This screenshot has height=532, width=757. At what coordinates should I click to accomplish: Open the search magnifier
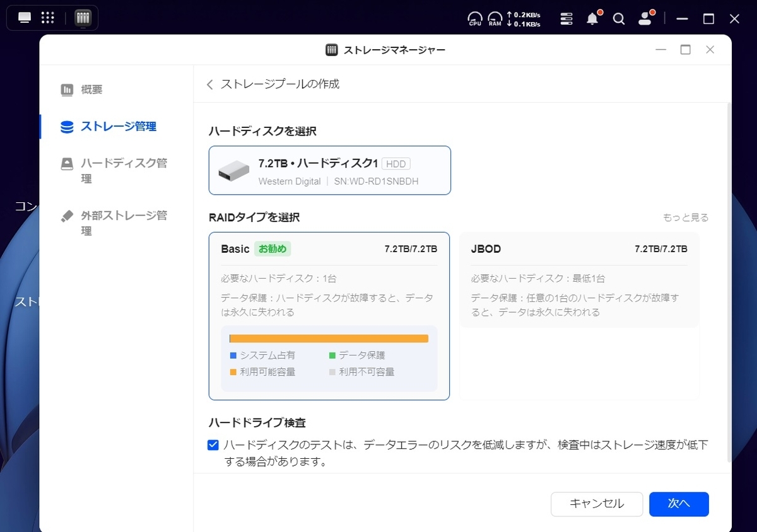click(x=619, y=19)
